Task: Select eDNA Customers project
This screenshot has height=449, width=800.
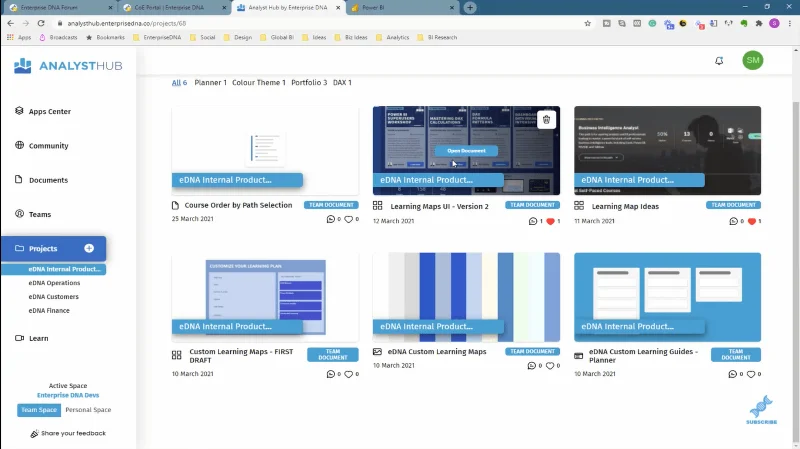Action: click(54, 296)
